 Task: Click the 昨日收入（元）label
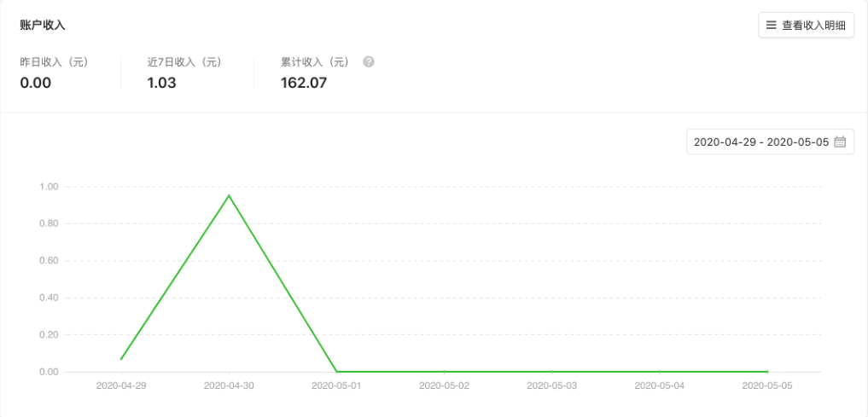(55, 62)
